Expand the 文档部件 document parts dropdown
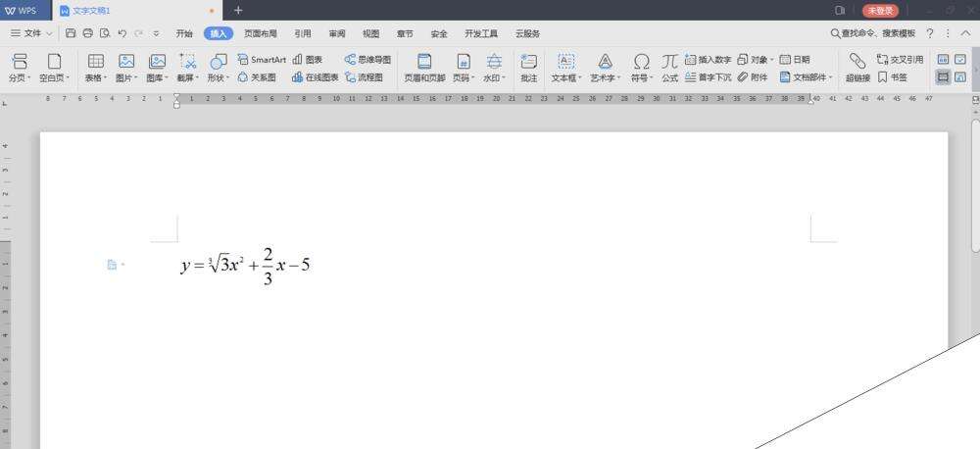 tap(831, 77)
